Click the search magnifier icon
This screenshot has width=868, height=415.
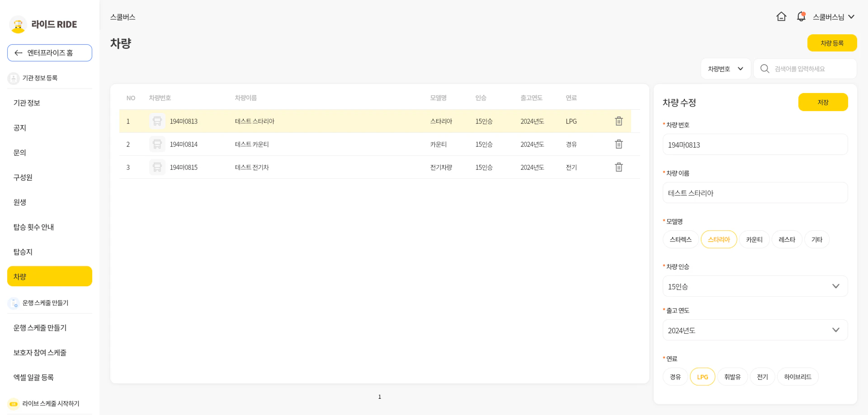point(764,69)
